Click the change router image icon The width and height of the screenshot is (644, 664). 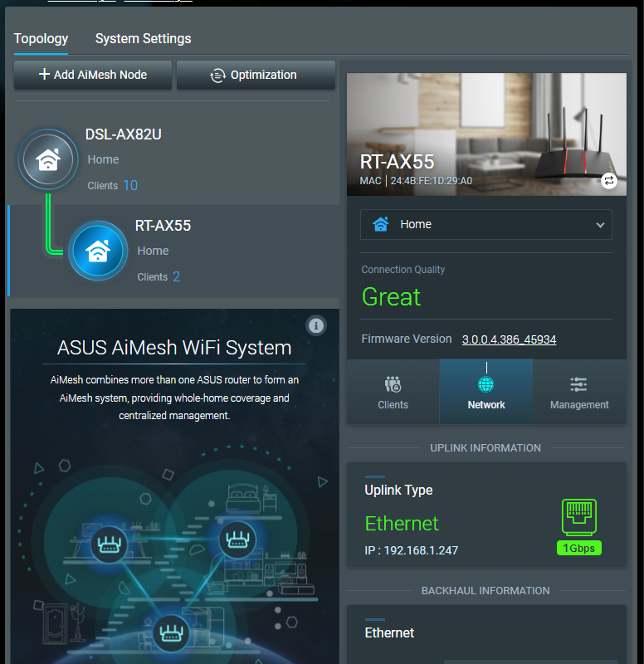click(609, 181)
